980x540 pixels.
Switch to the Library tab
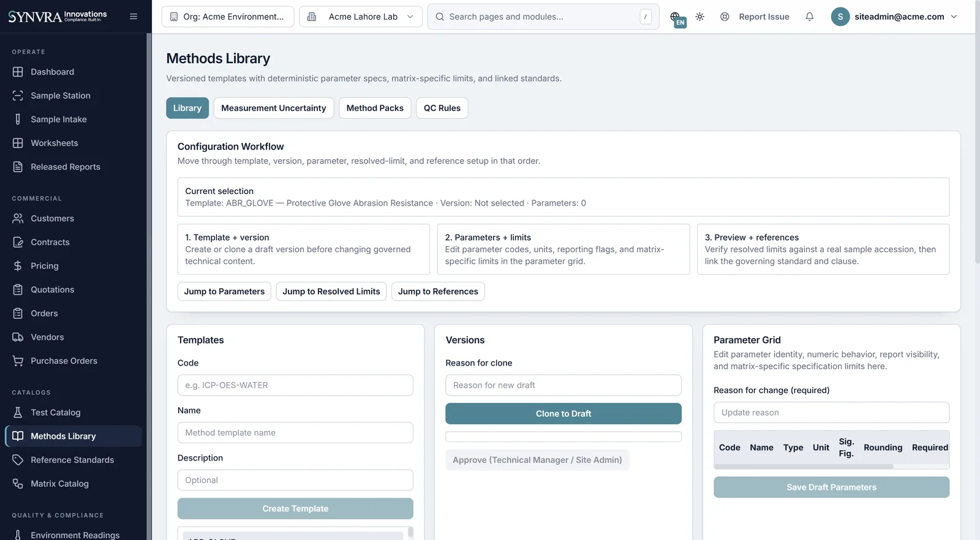pos(187,108)
